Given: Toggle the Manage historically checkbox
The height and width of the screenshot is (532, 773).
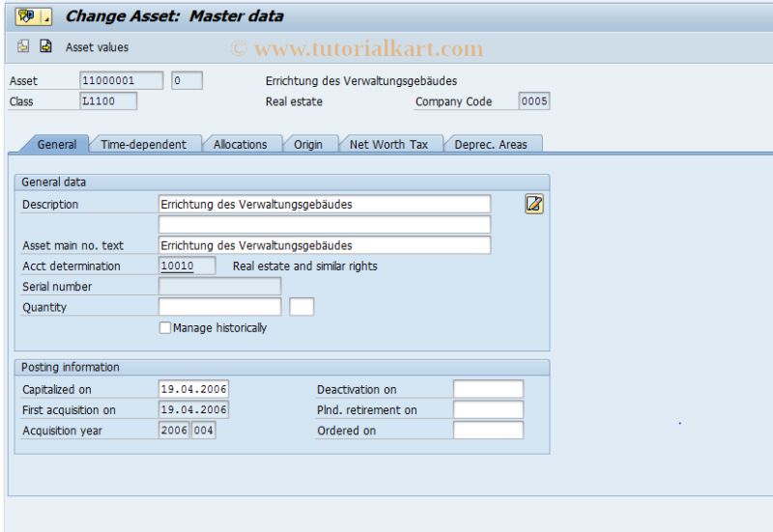Looking at the screenshot, I should pyautogui.click(x=165, y=327).
